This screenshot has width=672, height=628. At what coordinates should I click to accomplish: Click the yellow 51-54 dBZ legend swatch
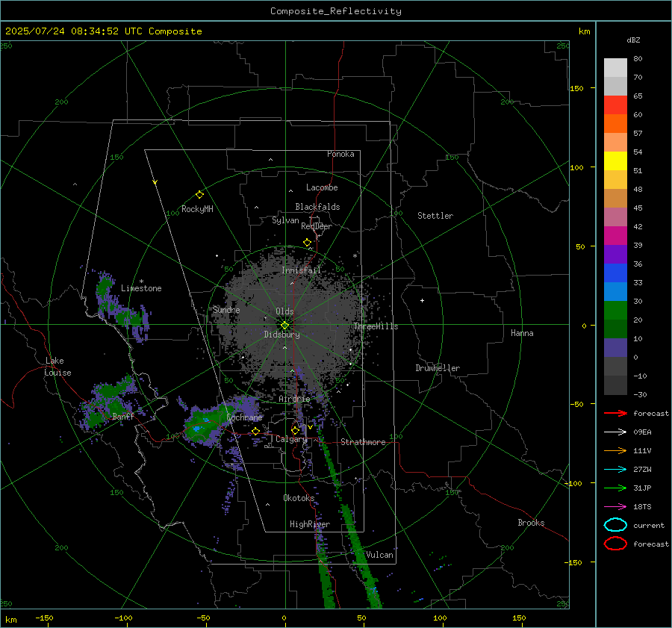[615, 161]
